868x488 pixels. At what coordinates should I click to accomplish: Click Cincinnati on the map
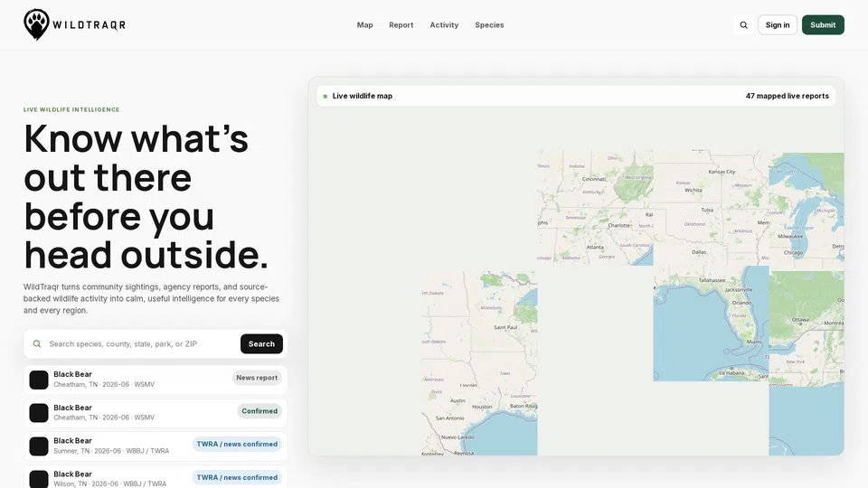click(x=593, y=179)
